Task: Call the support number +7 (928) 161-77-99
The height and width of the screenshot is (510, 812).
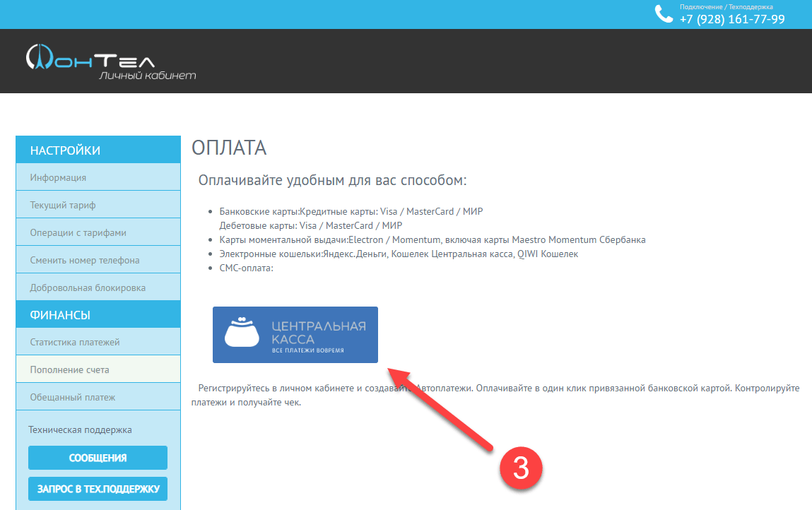Action: point(732,19)
